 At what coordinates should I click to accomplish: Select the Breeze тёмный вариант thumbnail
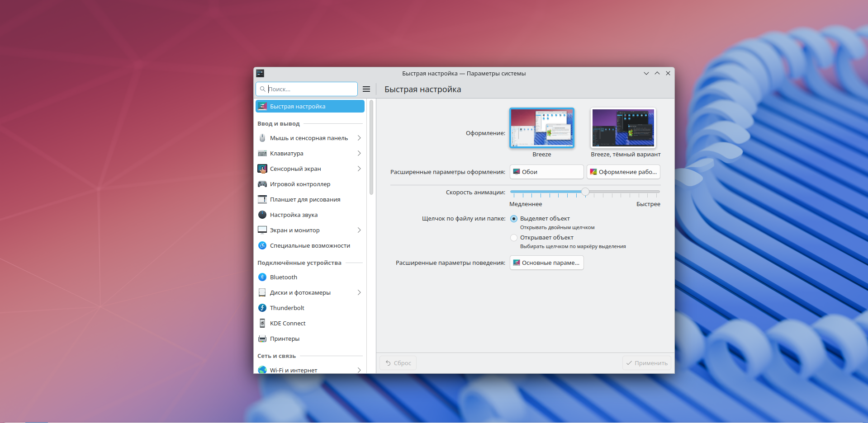click(623, 128)
